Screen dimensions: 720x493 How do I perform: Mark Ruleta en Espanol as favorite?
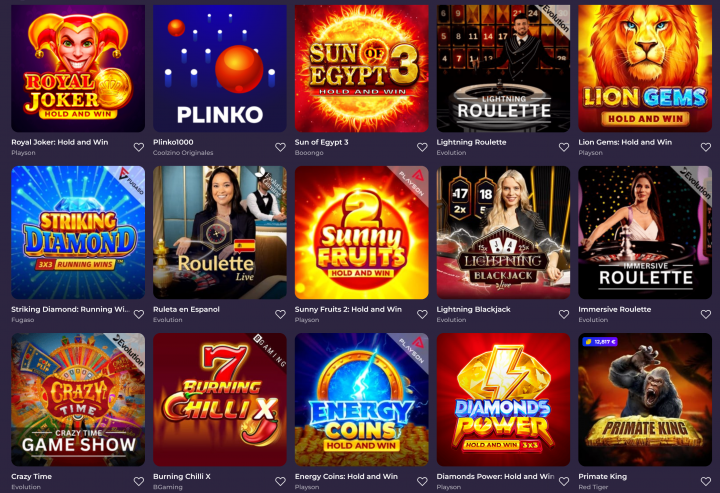coord(281,314)
